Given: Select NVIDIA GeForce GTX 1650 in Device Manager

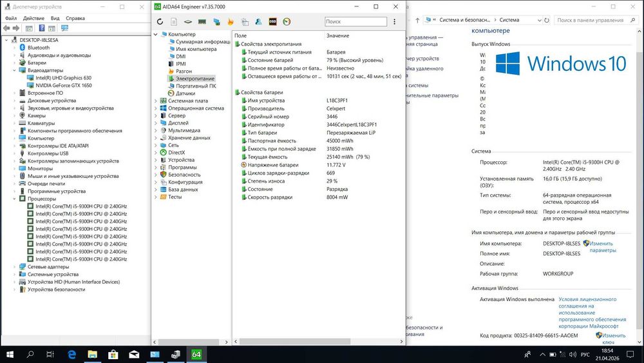Looking at the screenshot, I should point(64,86).
